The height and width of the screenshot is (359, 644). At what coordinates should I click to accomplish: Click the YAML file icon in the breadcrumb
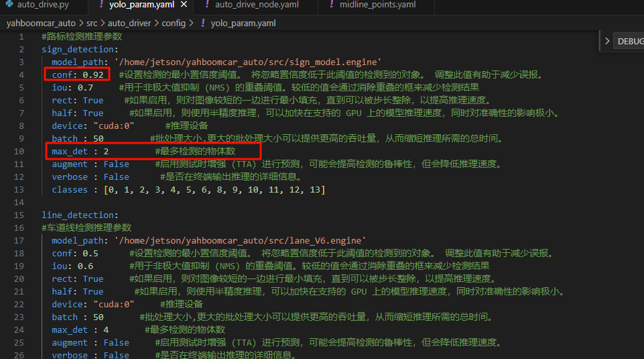202,23
